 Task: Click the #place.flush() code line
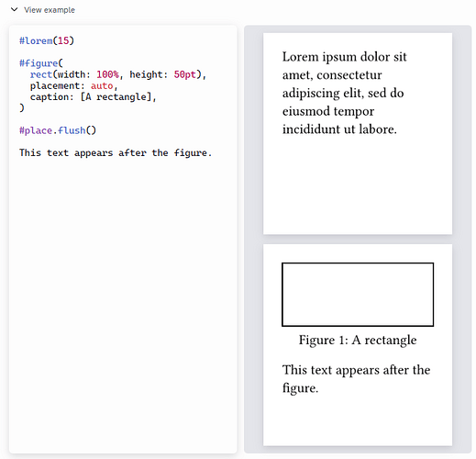coord(58,130)
